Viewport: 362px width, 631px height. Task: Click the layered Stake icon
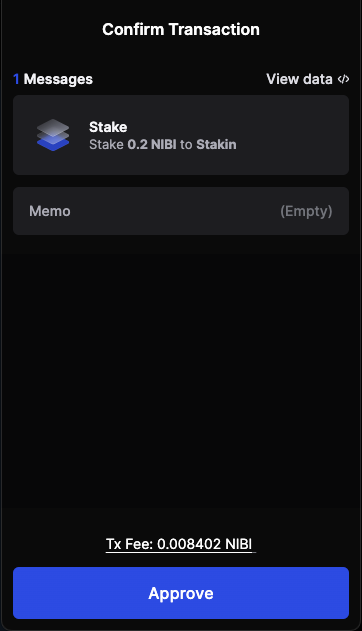53,135
